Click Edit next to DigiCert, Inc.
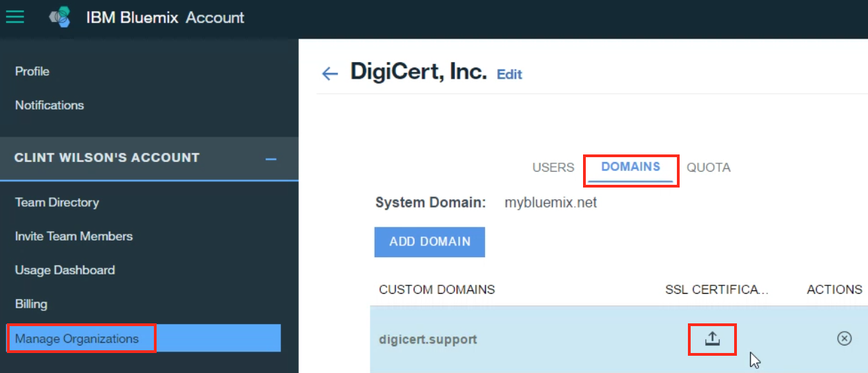This screenshot has height=373, width=868. 509,74
